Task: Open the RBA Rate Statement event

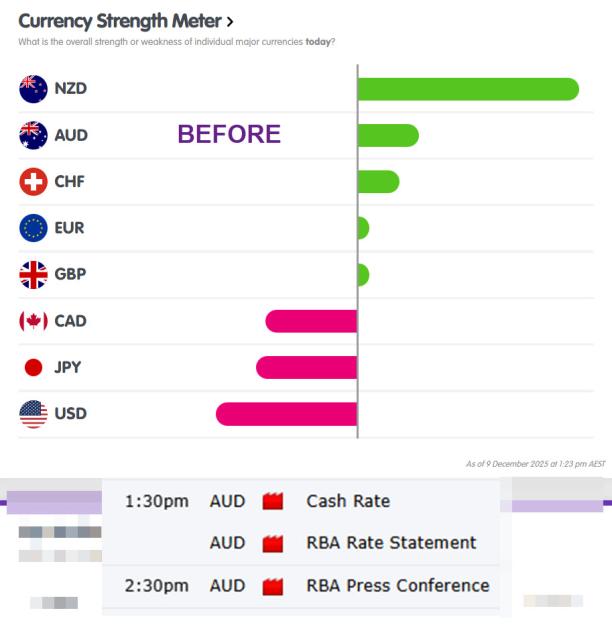Action: tap(391, 543)
